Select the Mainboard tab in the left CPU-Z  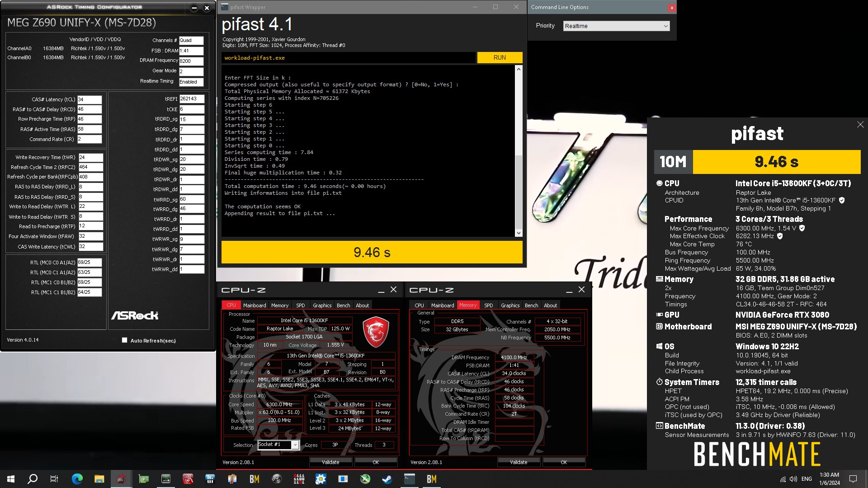pos(255,305)
